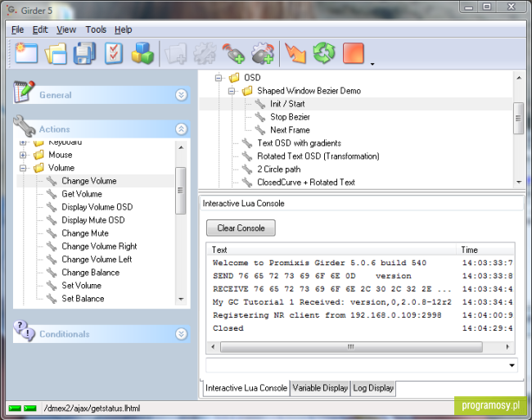Screen dimensions: 532x420
Task: Click the Lua command input field
Action: (x=362, y=365)
